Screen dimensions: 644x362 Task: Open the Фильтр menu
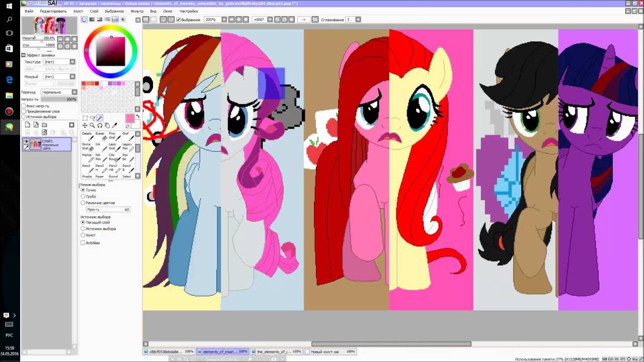point(137,11)
